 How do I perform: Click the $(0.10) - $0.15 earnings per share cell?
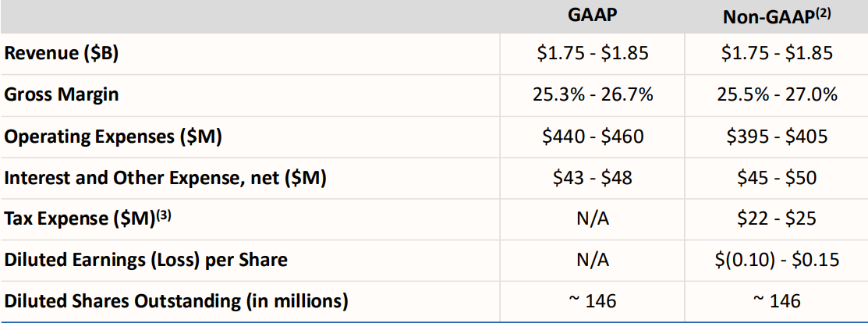777,259
